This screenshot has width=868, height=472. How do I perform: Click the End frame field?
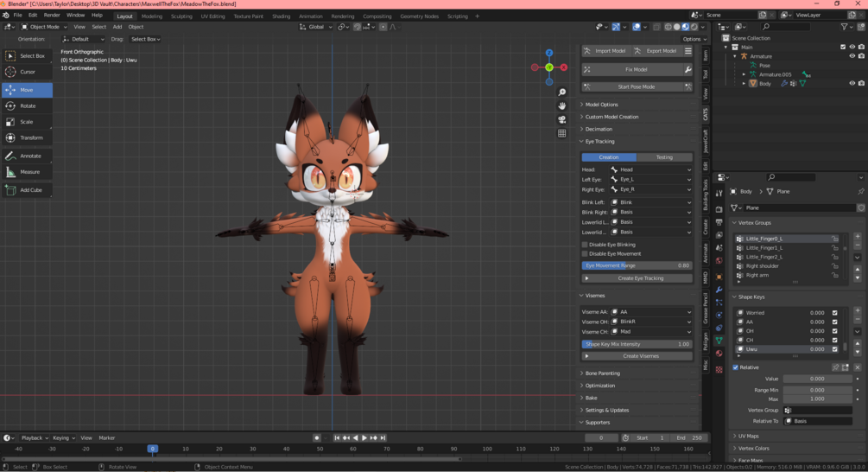pos(688,438)
